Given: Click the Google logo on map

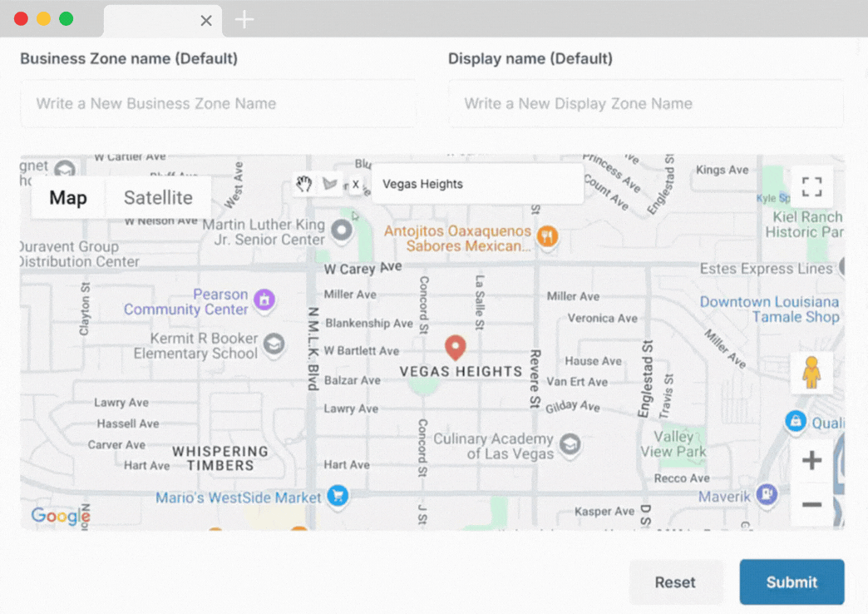Looking at the screenshot, I should (59, 515).
